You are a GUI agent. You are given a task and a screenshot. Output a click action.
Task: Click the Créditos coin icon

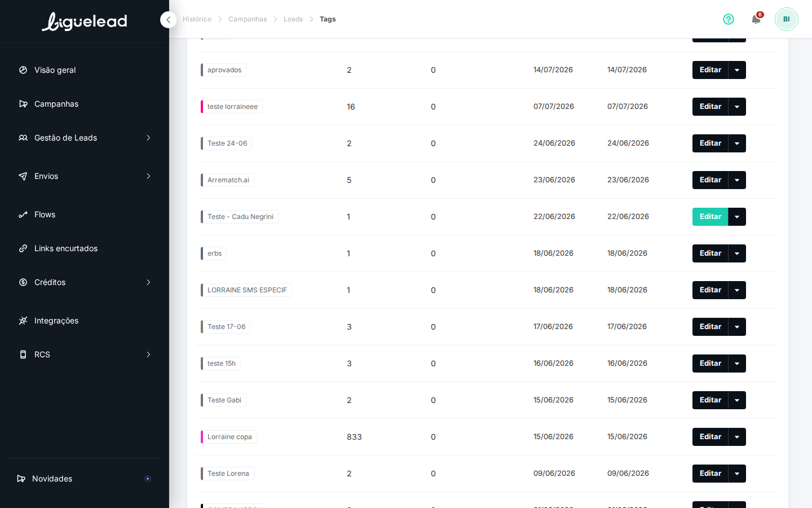(23, 282)
